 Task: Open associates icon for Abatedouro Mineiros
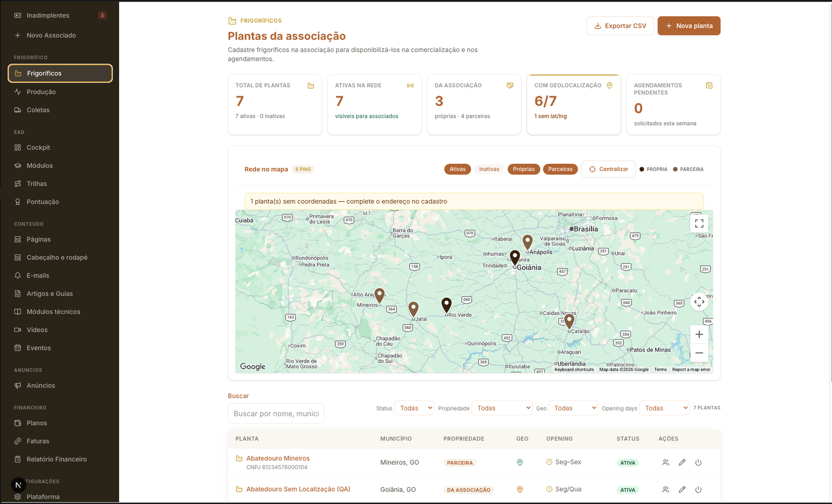(x=666, y=462)
